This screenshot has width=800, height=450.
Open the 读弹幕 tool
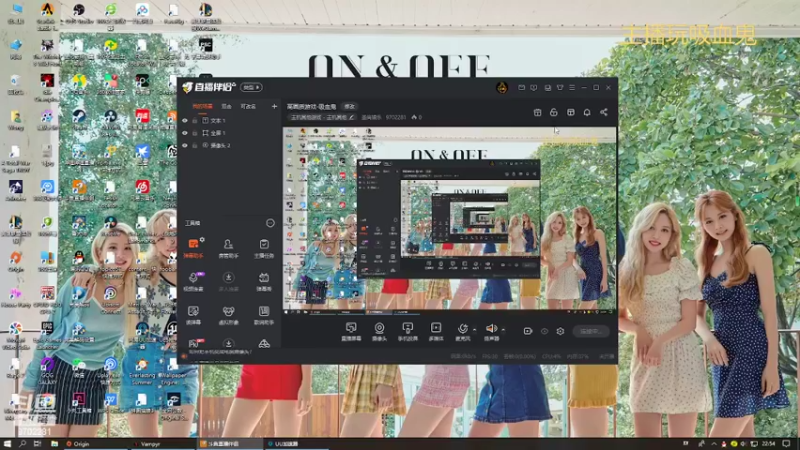coord(193,315)
